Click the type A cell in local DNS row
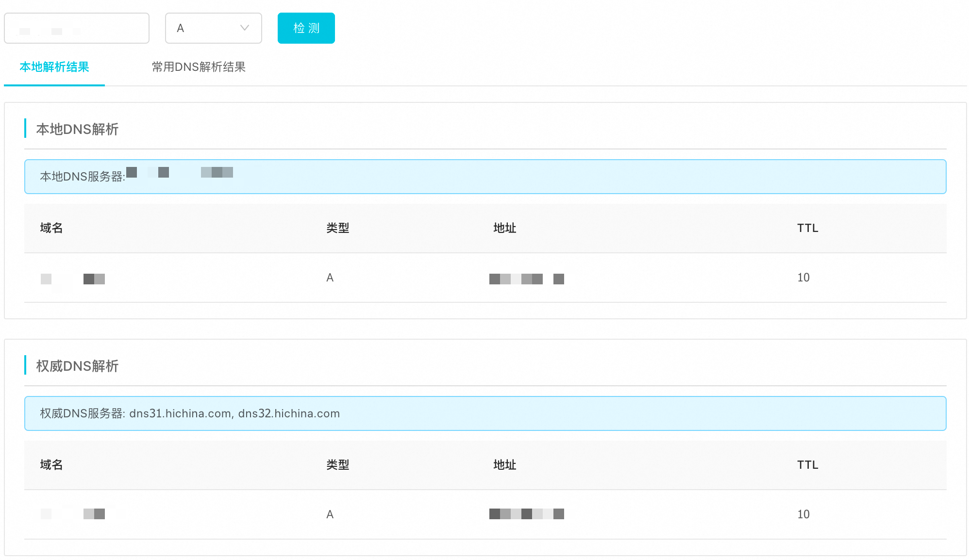Viewport: 969px width, 560px height. pos(330,278)
